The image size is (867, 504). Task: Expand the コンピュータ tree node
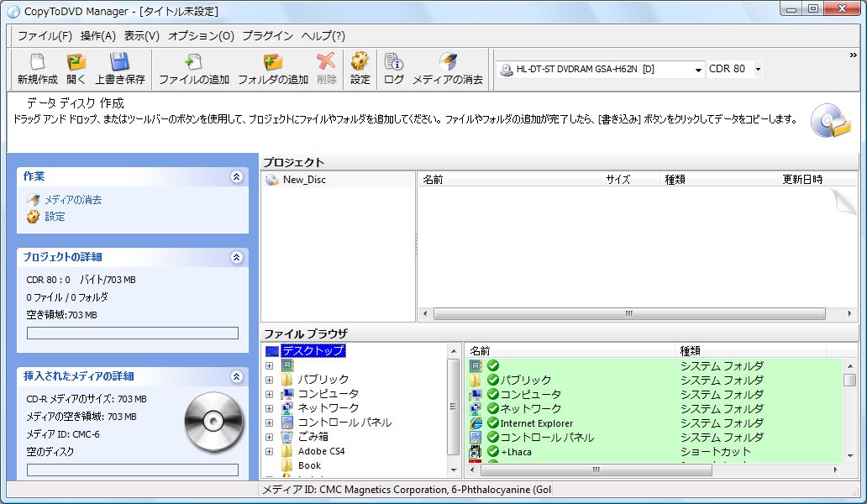coord(270,395)
